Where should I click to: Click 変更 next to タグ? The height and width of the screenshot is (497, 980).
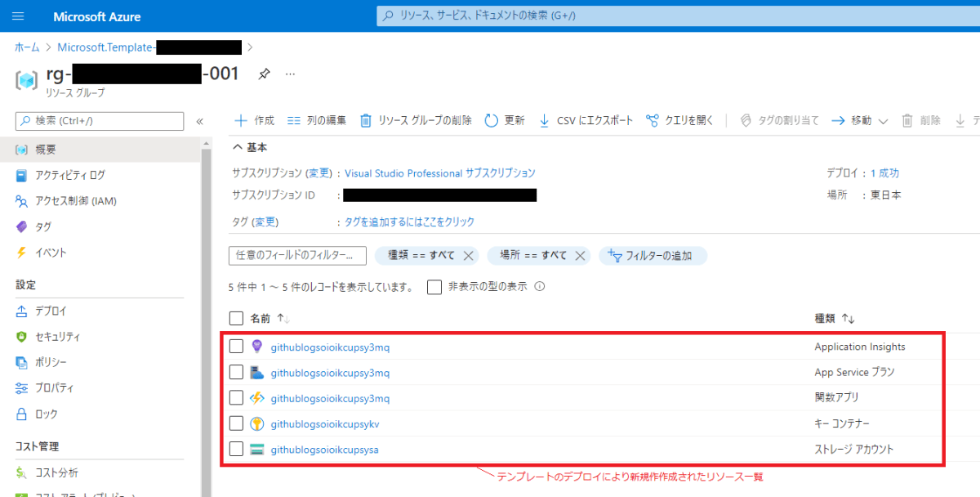pos(265,222)
